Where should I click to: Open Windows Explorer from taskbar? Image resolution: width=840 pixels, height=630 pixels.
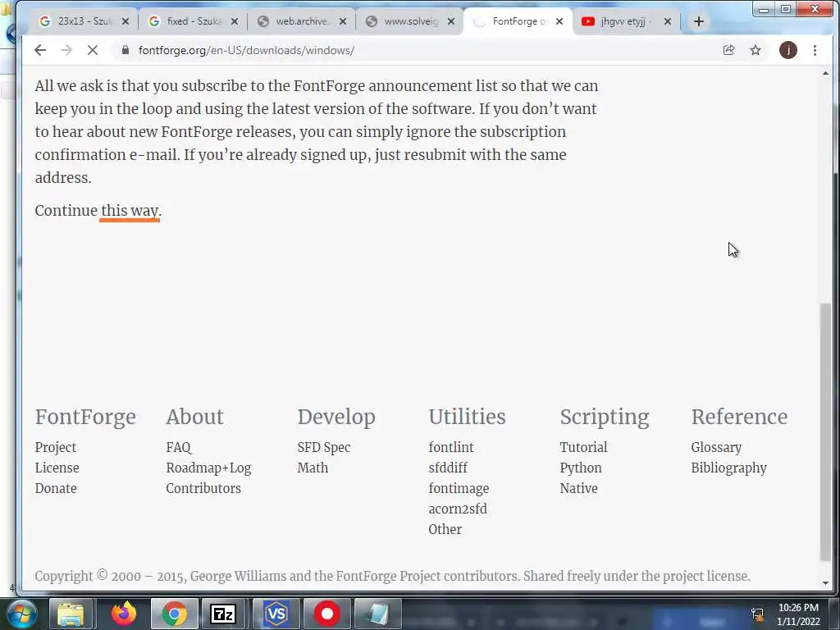(71, 614)
